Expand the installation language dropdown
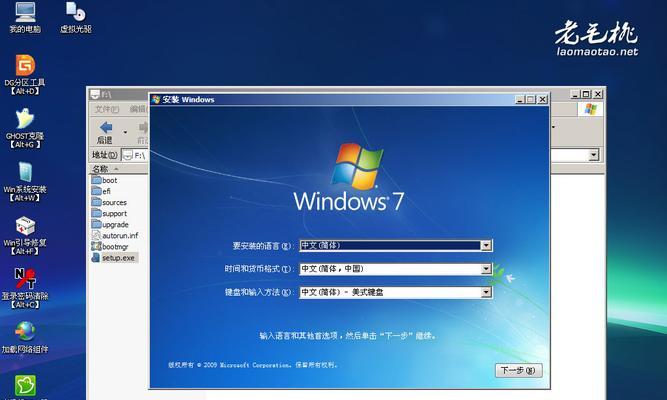667x400 pixels. pos(486,246)
